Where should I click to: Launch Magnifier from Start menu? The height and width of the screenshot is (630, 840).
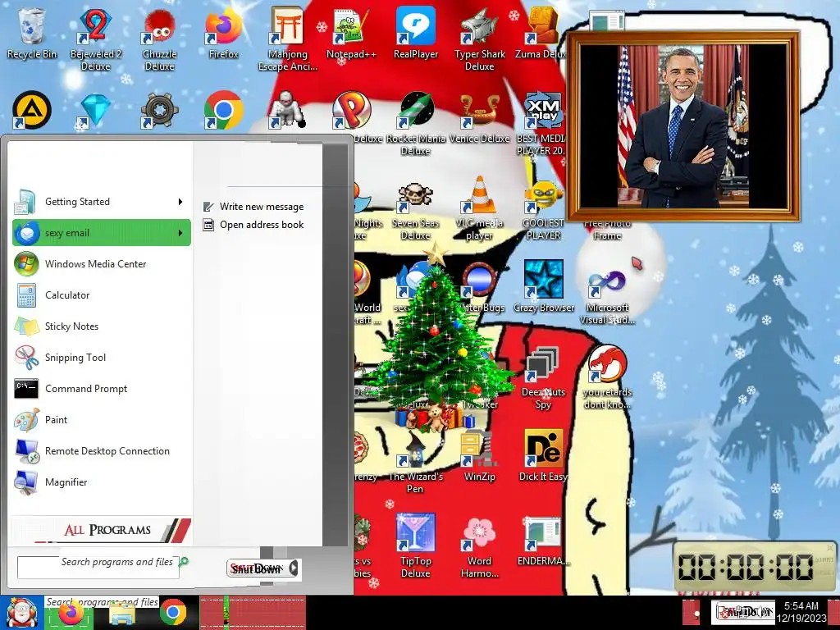pos(101,482)
